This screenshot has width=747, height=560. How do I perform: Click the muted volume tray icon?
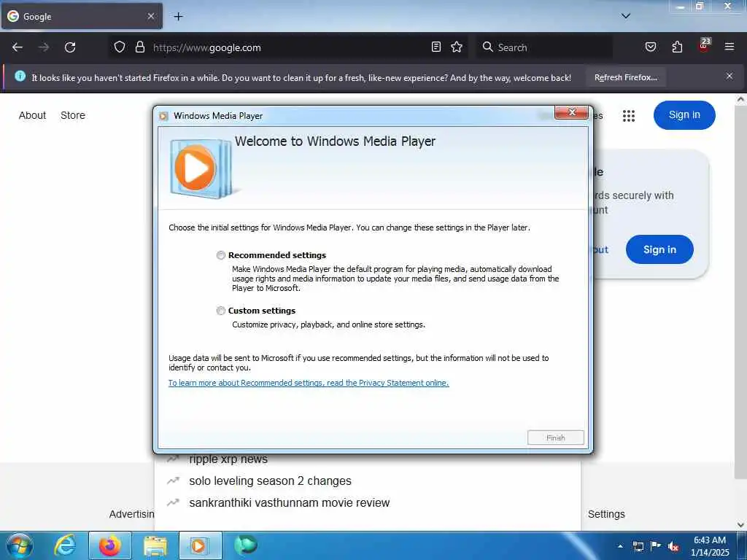[x=673, y=547]
